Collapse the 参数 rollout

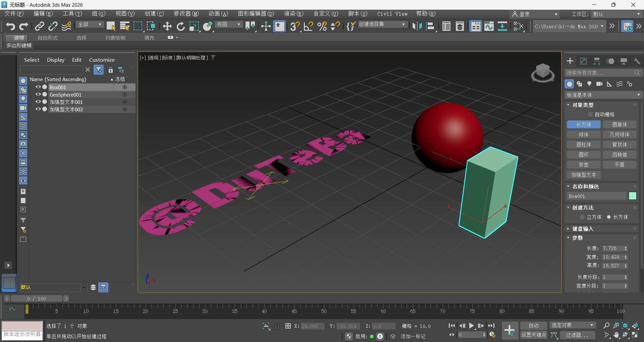pyautogui.click(x=577, y=238)
